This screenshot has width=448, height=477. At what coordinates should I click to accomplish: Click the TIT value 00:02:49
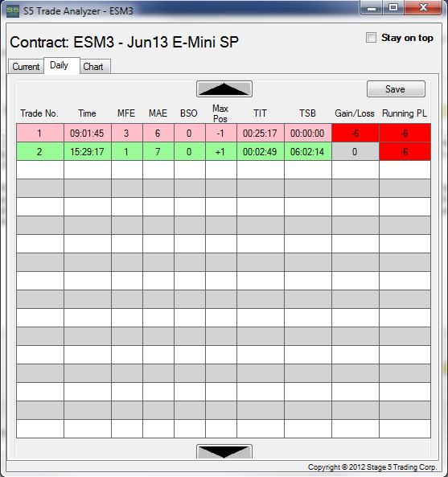point(261,151)
